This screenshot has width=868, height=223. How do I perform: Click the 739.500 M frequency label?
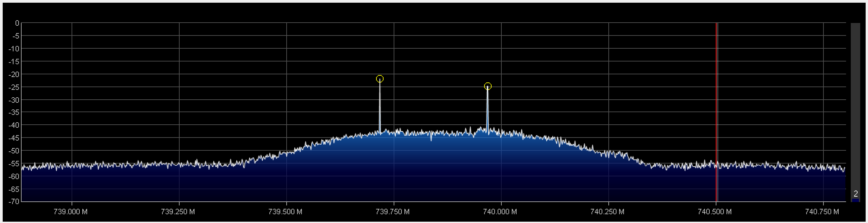(285, 212)
